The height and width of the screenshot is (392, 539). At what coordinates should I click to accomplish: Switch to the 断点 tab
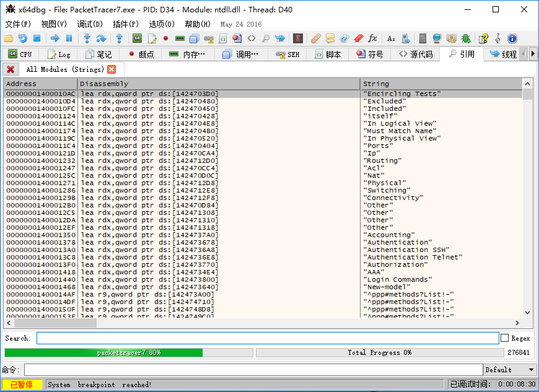coord(141,54)
